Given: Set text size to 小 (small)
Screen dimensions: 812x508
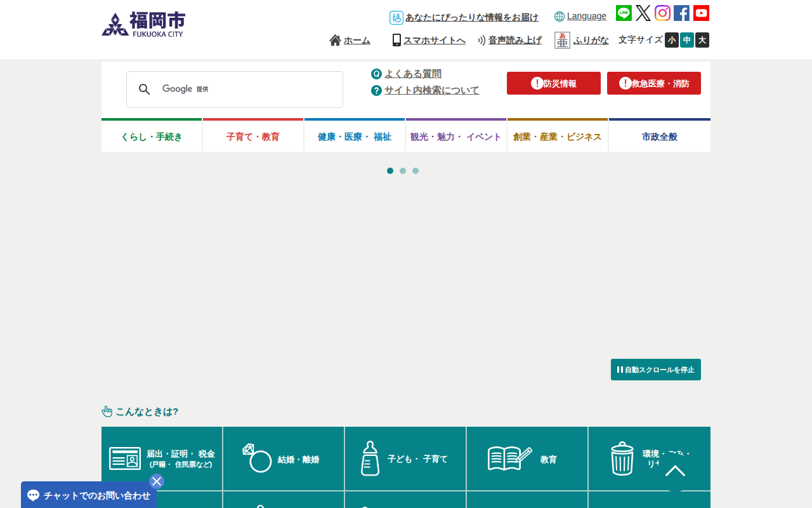Looking at the screenshot, I should pos(672,40).
